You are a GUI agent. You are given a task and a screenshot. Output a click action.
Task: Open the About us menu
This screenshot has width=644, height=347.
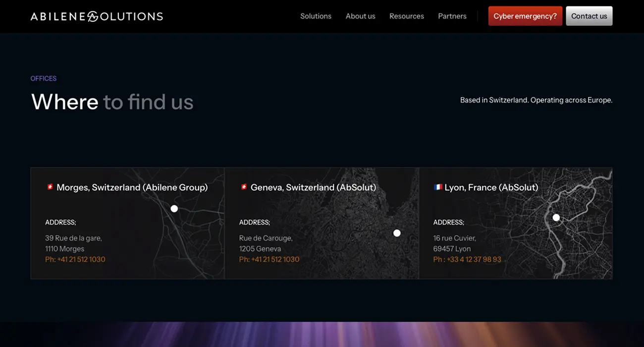[360, 16]
